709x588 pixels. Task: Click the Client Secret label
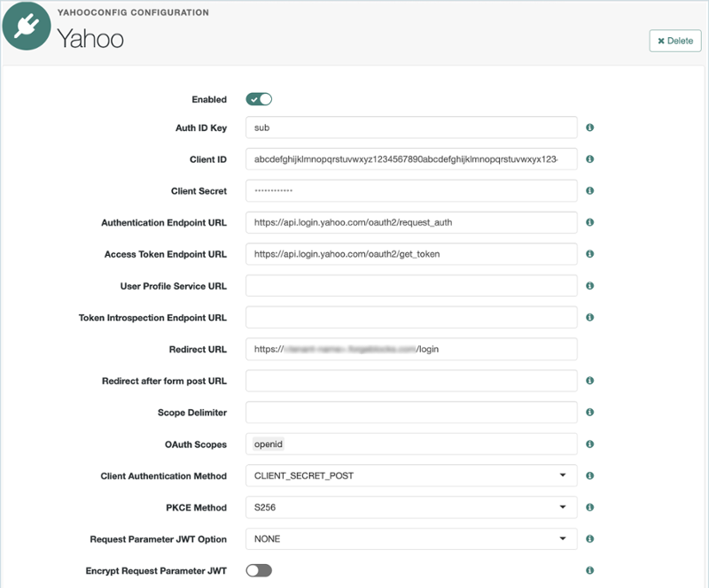point(199,191)
